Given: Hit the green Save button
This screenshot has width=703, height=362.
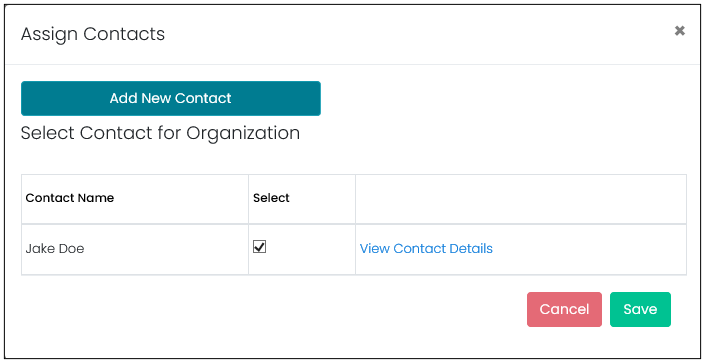Looking at the screenshot, I should pyautogui.click(x=640, y=309).
